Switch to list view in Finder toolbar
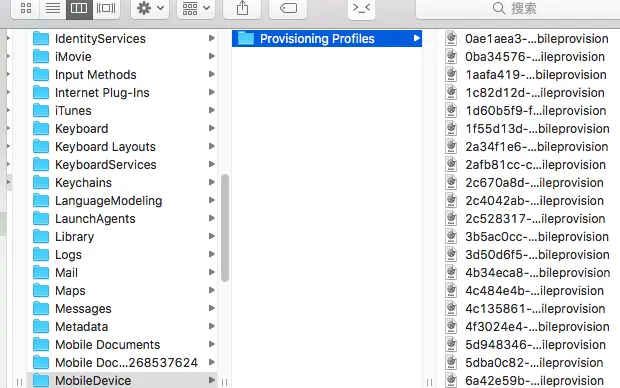The height and width of the screenshot is (388, 620). point(53,8)
